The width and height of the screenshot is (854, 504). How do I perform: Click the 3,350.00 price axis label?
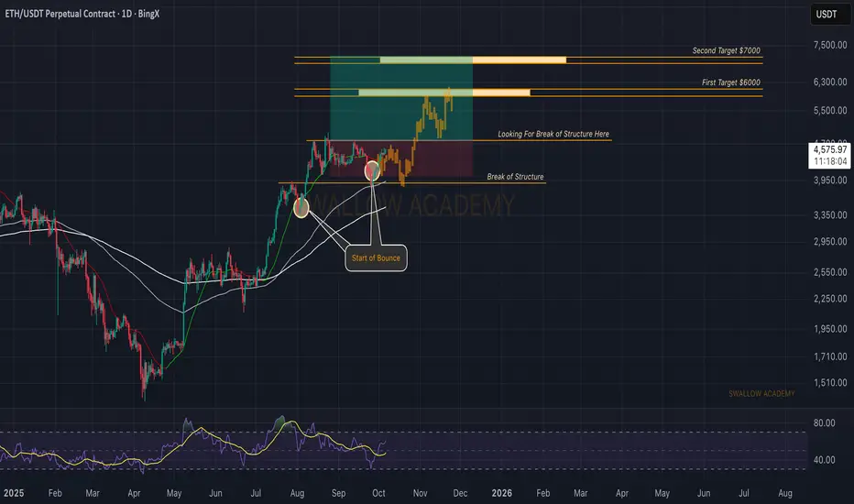click(x=830, y=215)
